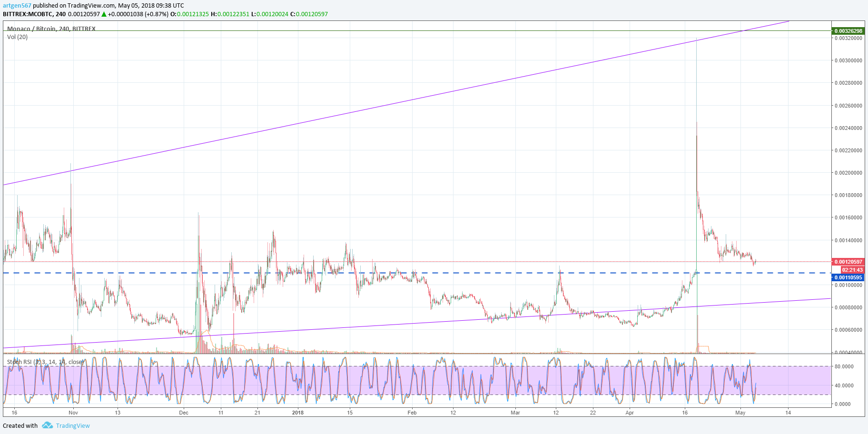The height and width of the screenshot is (434, 868).
Task: Click the O:0.00121325 open value in header
Action: tap(189, 14)
